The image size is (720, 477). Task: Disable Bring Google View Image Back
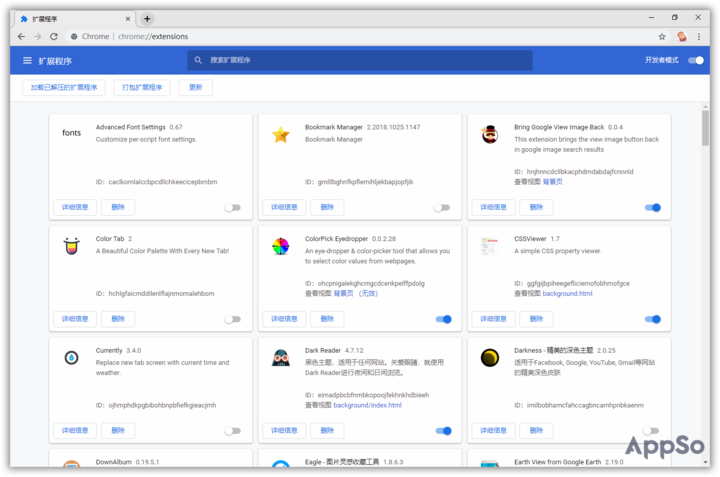[652, 208]
